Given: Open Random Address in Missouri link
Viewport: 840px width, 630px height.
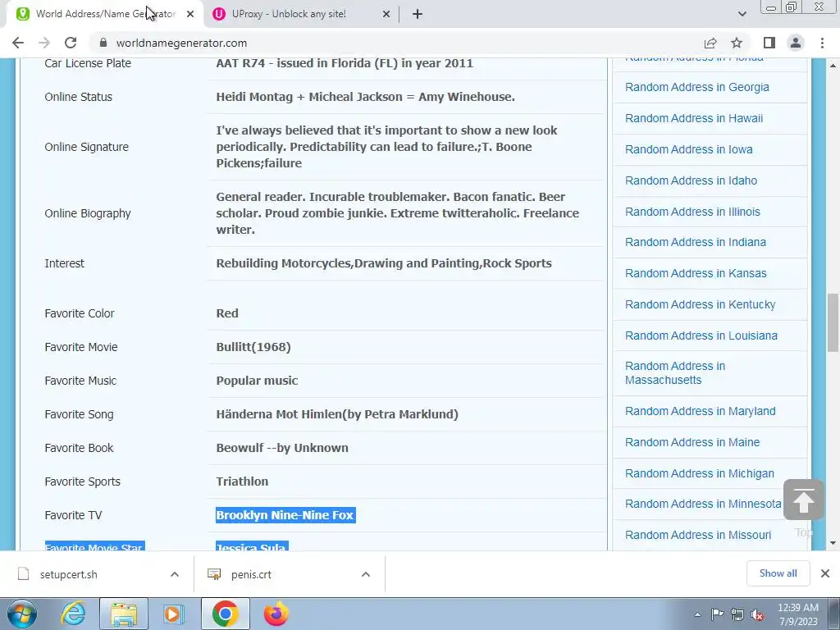Looking at the screenshot, I should tap(698, 535).
